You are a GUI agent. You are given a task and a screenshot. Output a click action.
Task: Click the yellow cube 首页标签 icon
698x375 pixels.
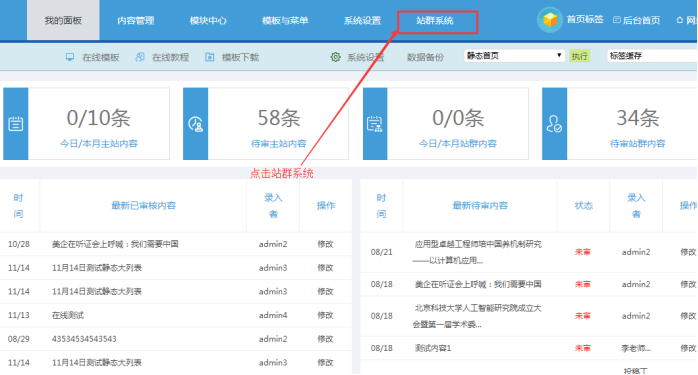click(550, 20)
